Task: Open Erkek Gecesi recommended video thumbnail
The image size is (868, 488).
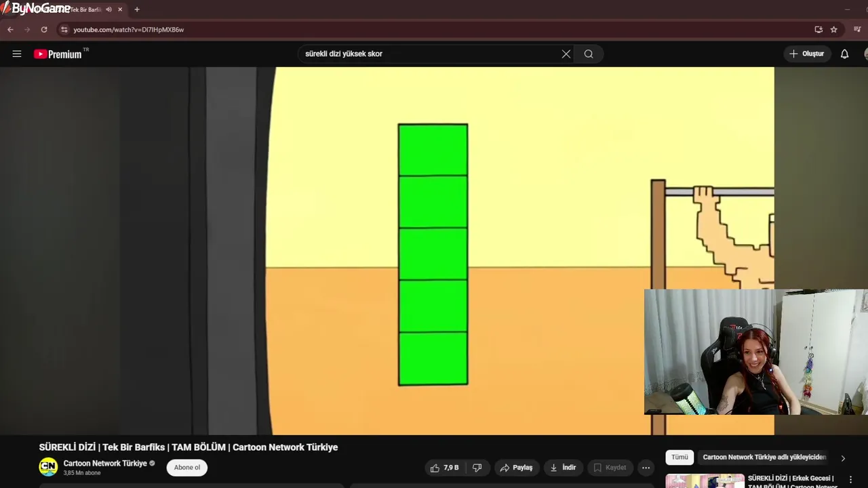Action: [705, 481]
